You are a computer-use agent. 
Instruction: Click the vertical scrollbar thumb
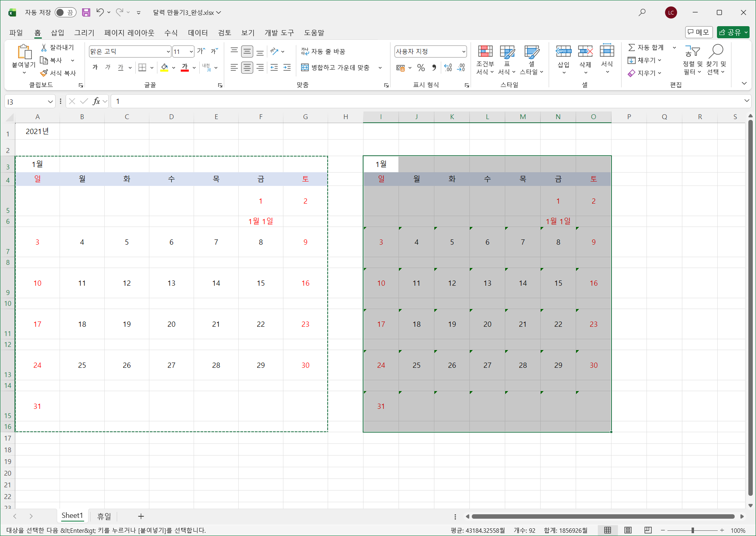[750, 308]
